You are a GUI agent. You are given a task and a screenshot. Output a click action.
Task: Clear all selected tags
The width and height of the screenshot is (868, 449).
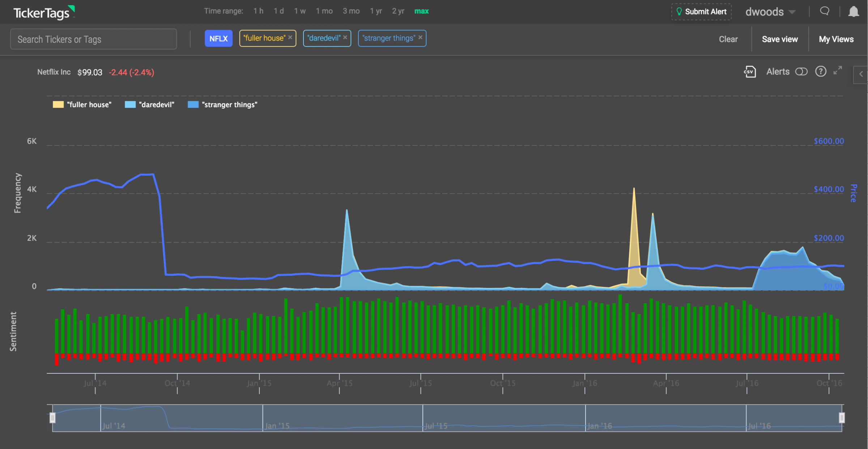pyautogui.click(x=728, y=39)
